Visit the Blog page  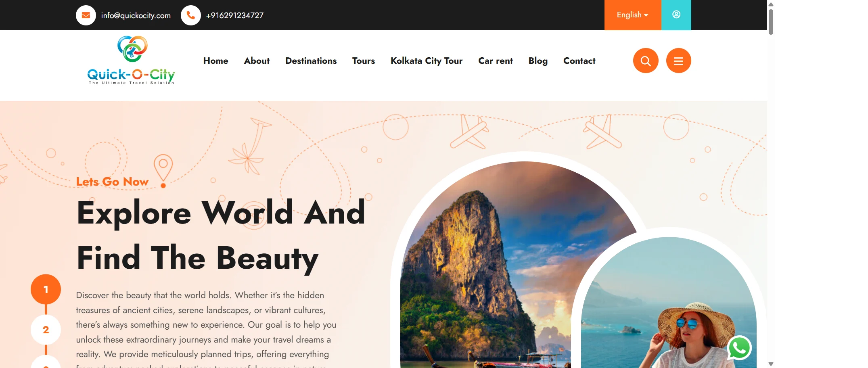pos(538,61)
